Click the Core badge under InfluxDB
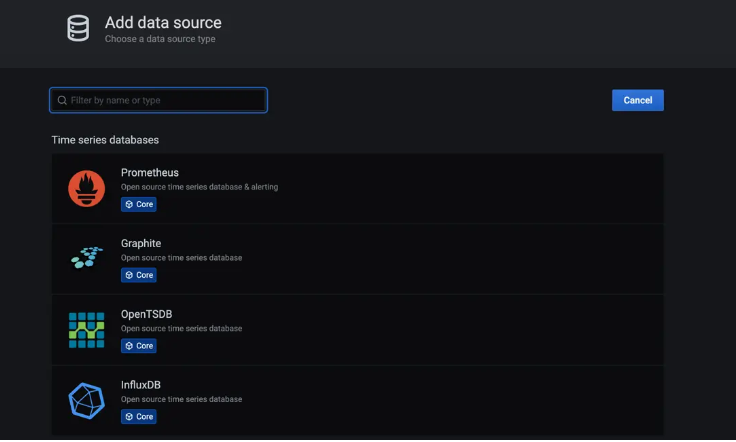Screen dimensions: 736x442 point(139,417)
